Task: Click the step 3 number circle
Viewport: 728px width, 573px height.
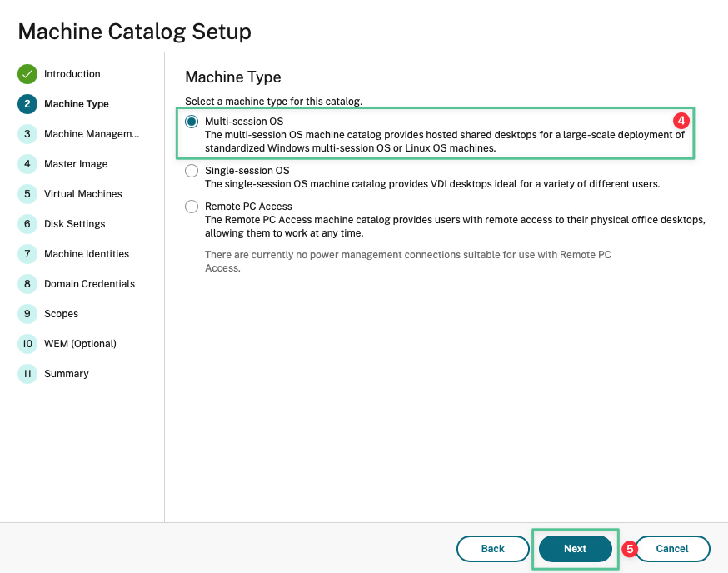Action: click(27, 134)
